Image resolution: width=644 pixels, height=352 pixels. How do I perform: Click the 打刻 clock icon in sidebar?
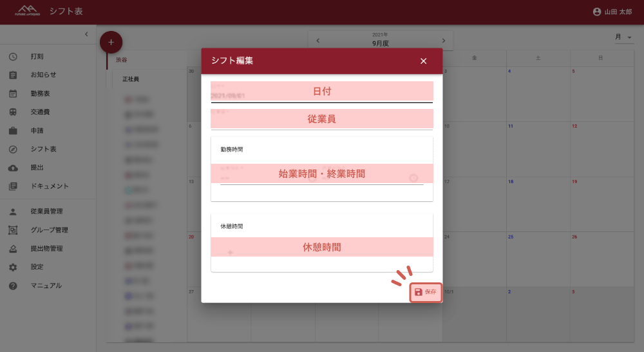(x=13, y=57)
